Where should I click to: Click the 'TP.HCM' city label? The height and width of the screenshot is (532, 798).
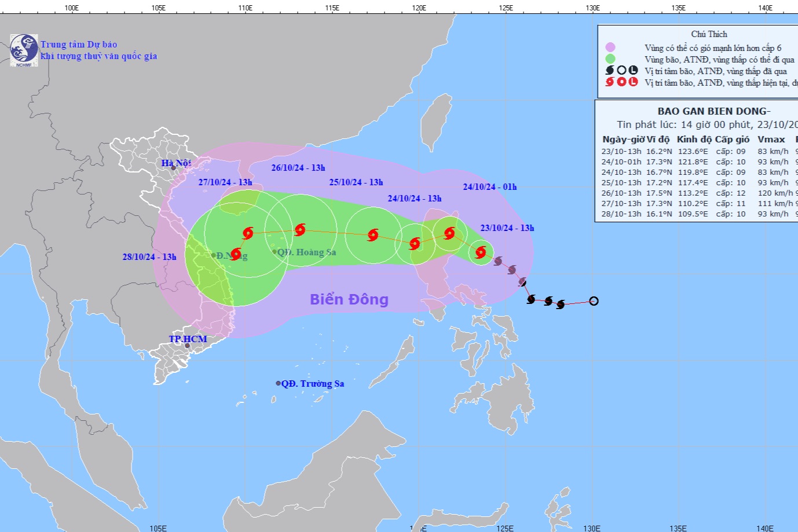188,339
